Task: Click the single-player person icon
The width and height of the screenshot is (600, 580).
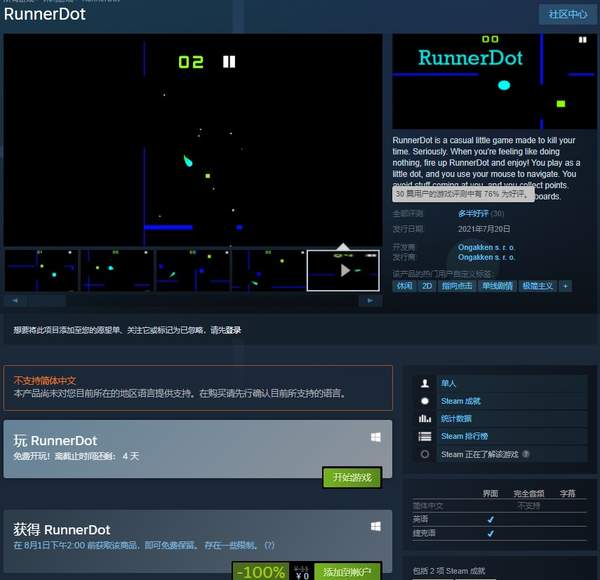Action: (425, 383)
